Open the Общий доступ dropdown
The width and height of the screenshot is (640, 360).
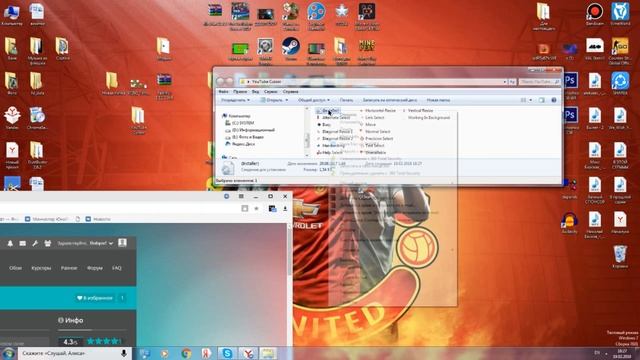[313, 100]
